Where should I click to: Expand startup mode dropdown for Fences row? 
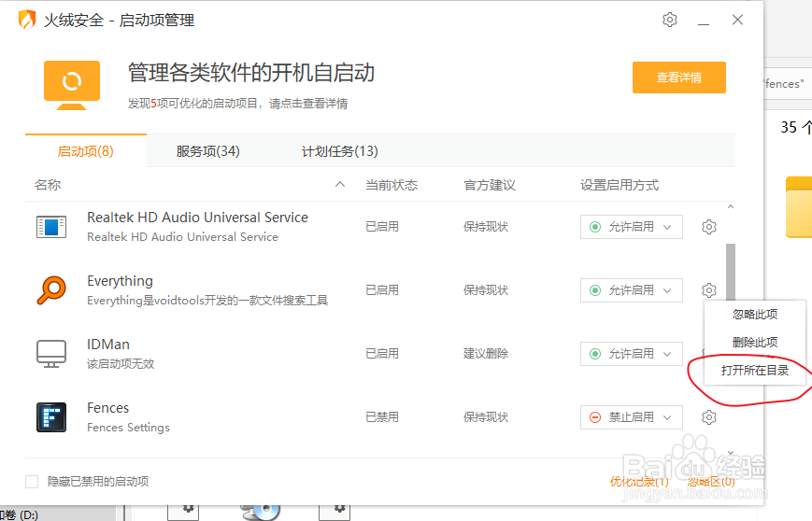632,417
